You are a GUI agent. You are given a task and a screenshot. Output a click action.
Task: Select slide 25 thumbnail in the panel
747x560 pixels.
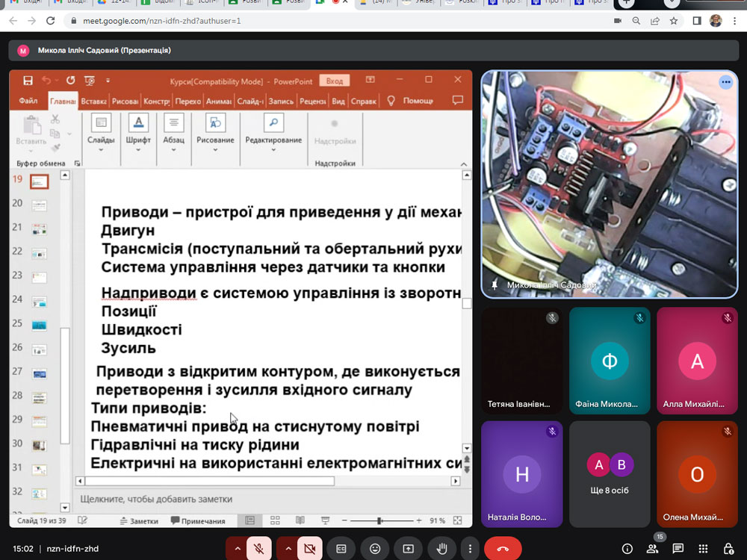coord(39,325)
